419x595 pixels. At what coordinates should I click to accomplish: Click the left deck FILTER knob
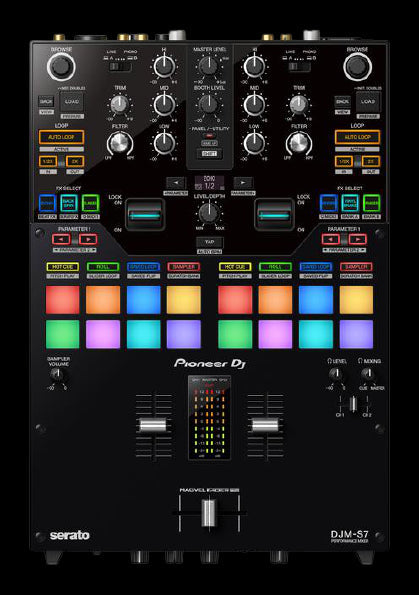coord(120,143)
